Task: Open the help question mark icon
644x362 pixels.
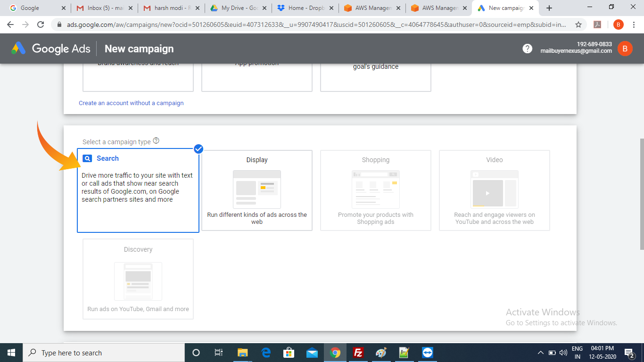Action: (527, 49)
